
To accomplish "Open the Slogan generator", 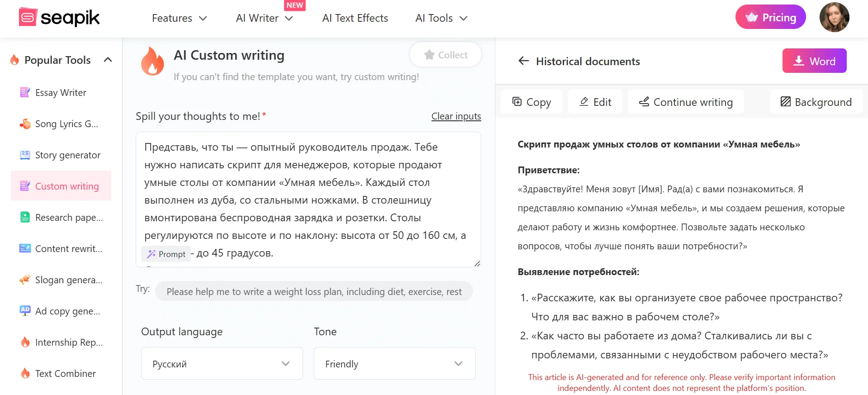I will tap(68, 280).
